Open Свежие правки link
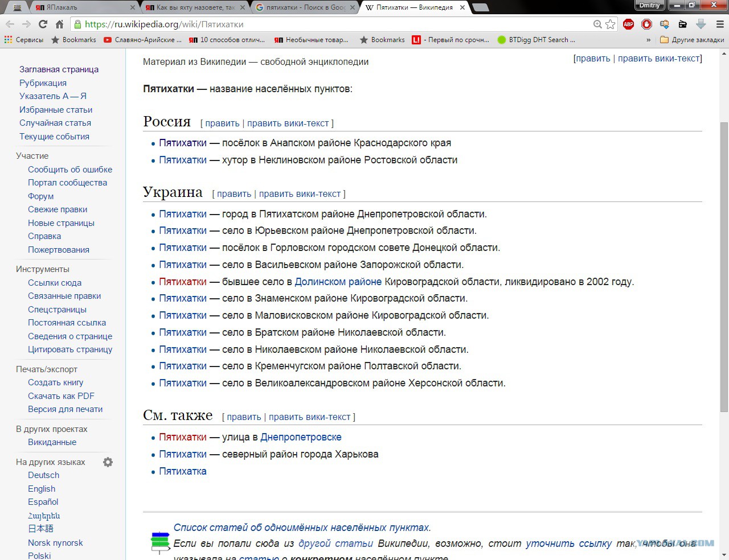This screenshot has height=560, width=729. (58, 209)
